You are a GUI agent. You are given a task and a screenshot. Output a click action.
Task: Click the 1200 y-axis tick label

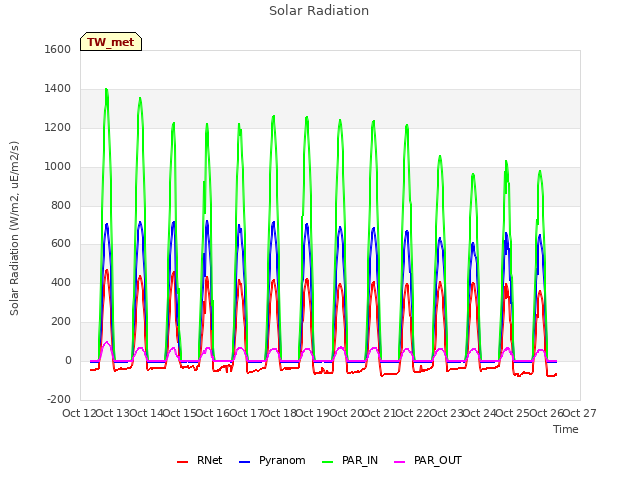(x=58, y=127)
